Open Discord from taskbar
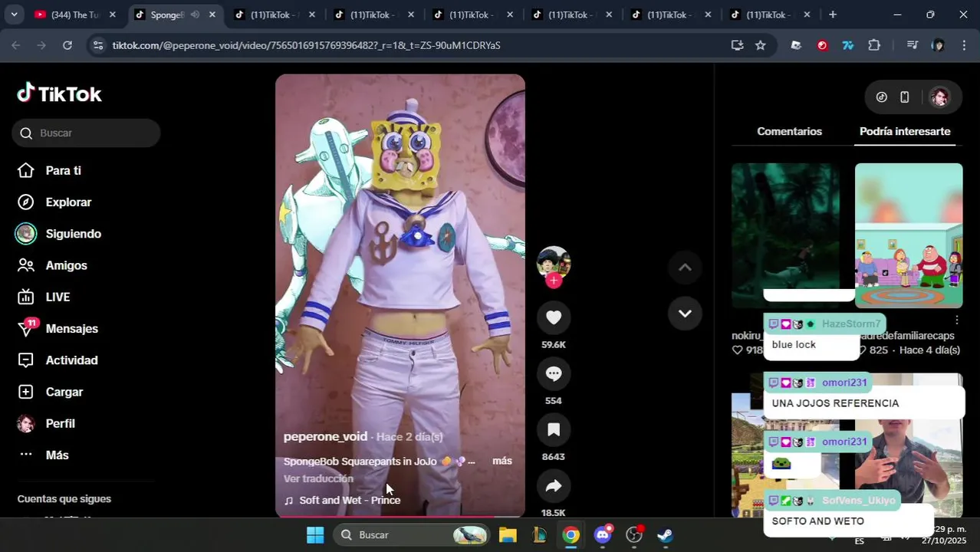980x552 pixels. (x=603, y=534)
